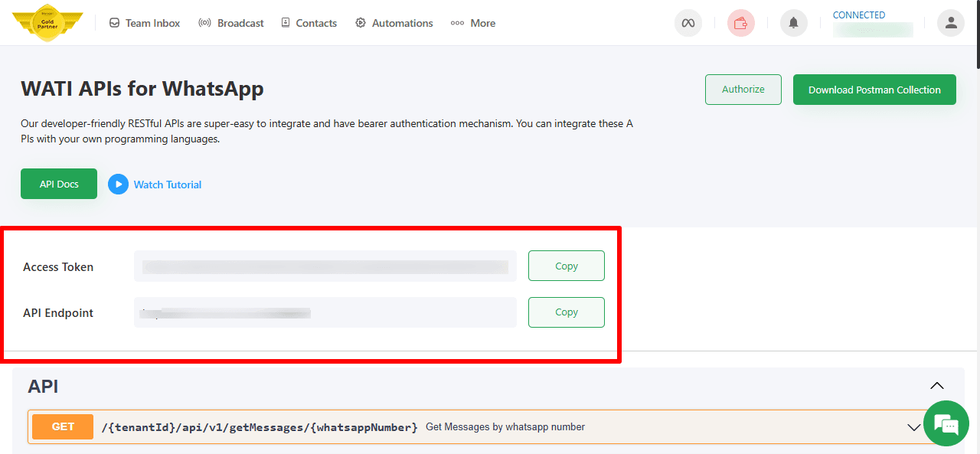Open the user profile icon

click(950, 23)
